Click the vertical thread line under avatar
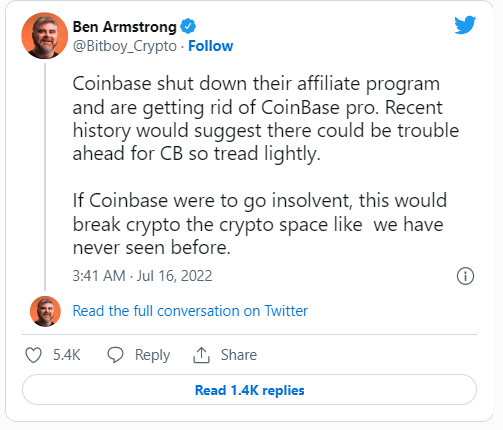This screenshot has width=503, height=430. pos(45,177)
